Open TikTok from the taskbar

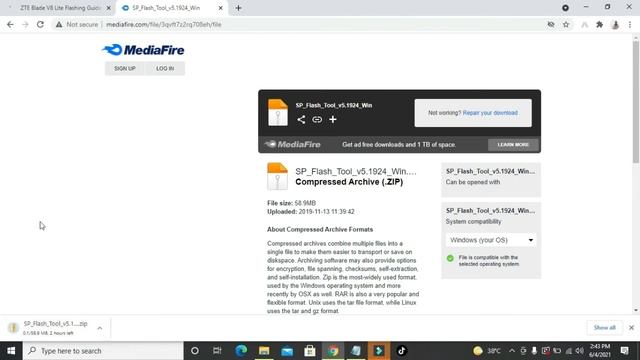[402, 351]
